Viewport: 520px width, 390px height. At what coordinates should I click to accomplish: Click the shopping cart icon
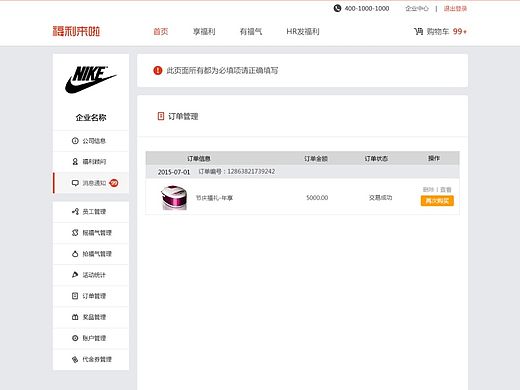(418, 31)
